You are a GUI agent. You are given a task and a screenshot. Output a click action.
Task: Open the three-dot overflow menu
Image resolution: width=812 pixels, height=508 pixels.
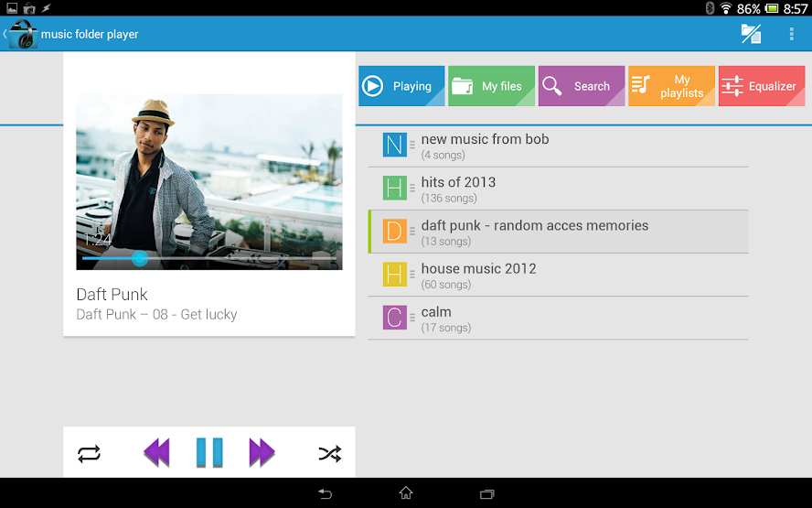pyautogui.click(x=791, y=34)
